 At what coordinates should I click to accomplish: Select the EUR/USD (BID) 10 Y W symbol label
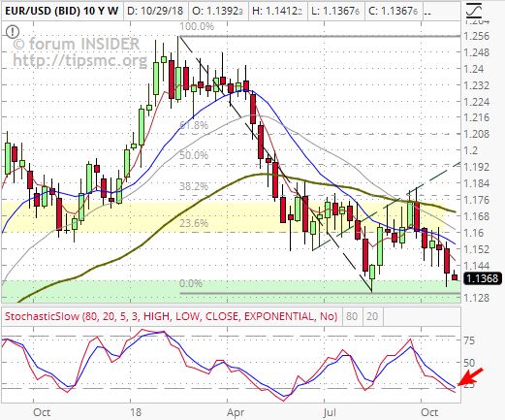pyautogui.click(x=62, y=12)
